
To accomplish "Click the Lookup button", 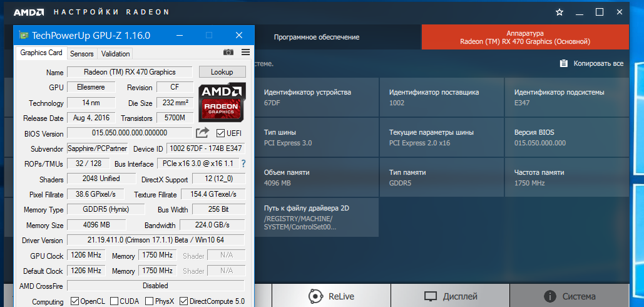I will click(x=222, y=72).
